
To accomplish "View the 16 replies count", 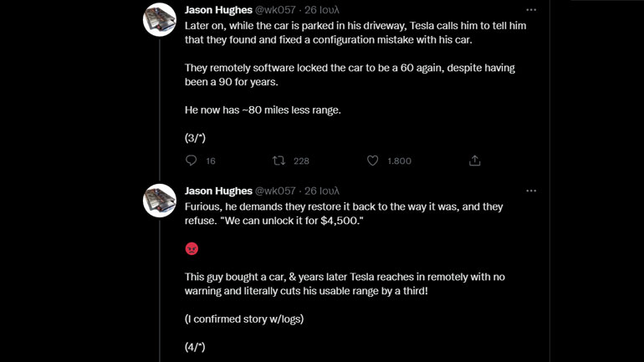I will click(x=211, y=161).
